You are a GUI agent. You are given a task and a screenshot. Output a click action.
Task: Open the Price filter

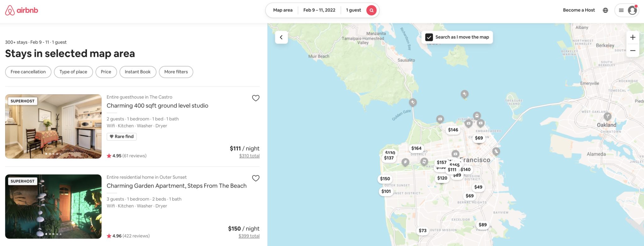[x=106, y=72]
